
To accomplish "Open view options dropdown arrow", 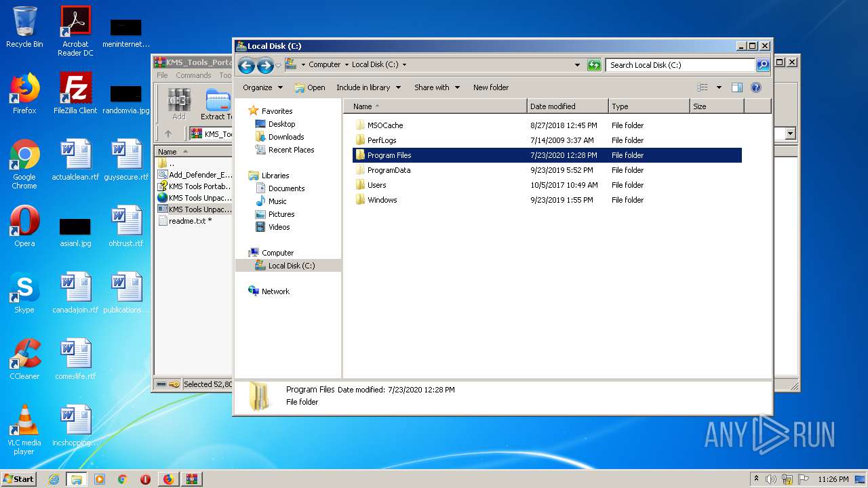I will pos(719,87).
